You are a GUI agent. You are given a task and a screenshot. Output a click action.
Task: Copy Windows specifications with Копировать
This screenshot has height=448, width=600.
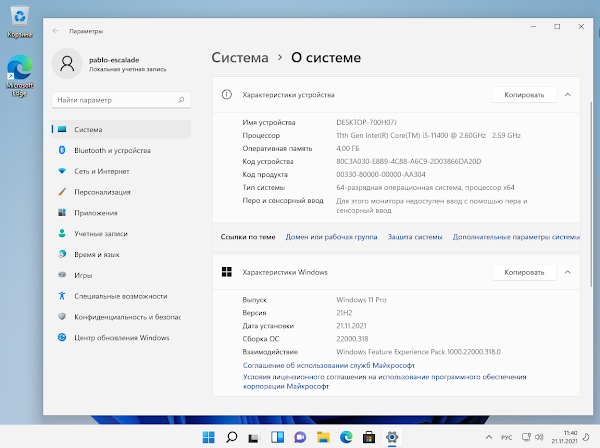(524, 272)
